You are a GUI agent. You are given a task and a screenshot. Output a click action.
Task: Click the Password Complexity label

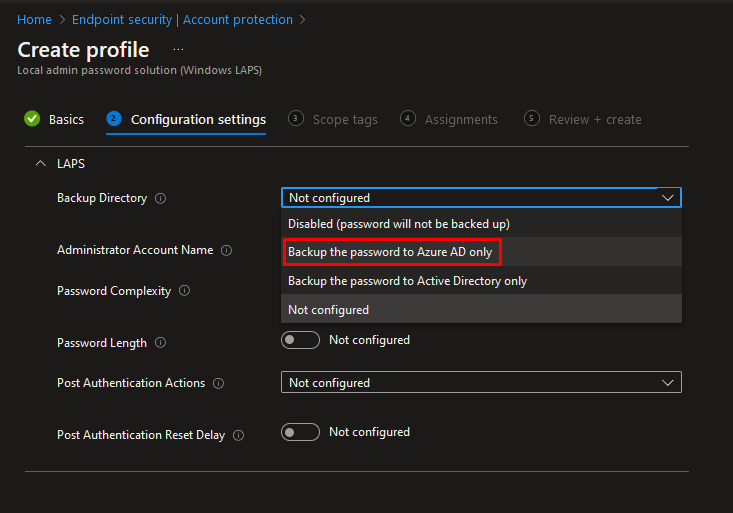point(114,290)
